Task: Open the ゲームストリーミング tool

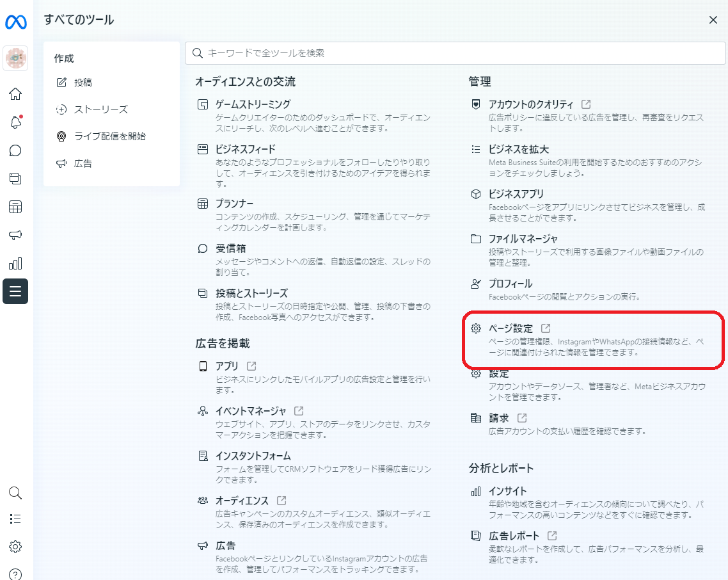Action: tap(253, 104)
